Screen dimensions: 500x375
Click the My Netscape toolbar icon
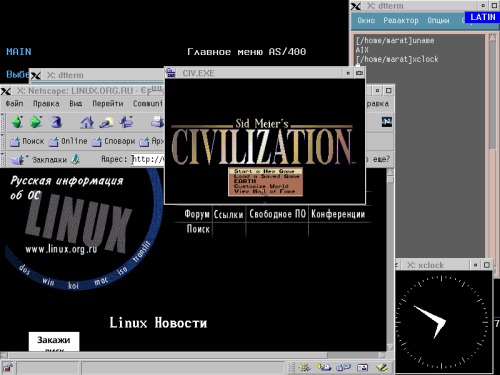(126, 122)
